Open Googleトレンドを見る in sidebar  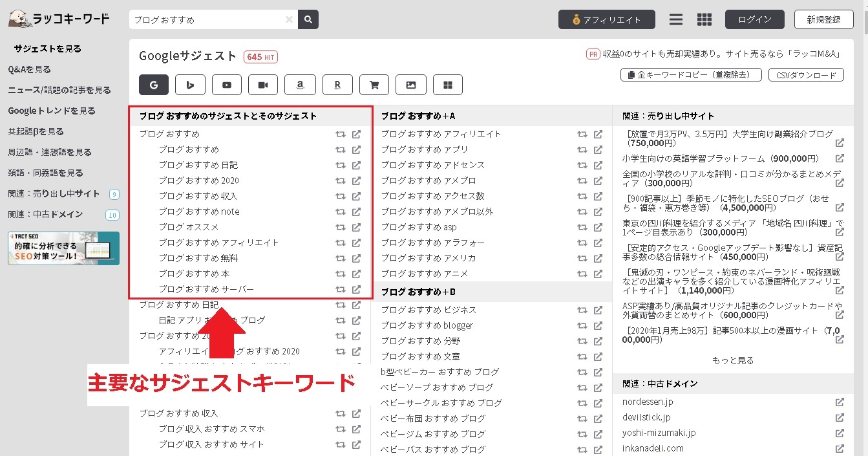point(52,111)
